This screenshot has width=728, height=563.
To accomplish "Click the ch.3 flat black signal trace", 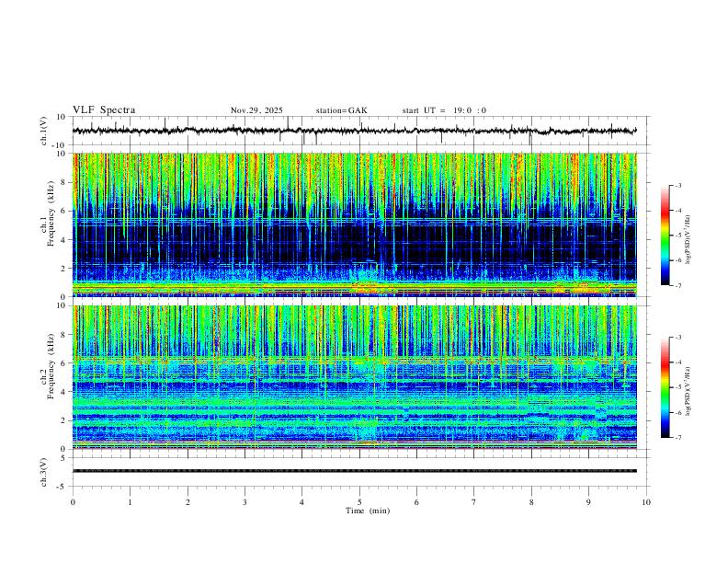I will [354, 471].
